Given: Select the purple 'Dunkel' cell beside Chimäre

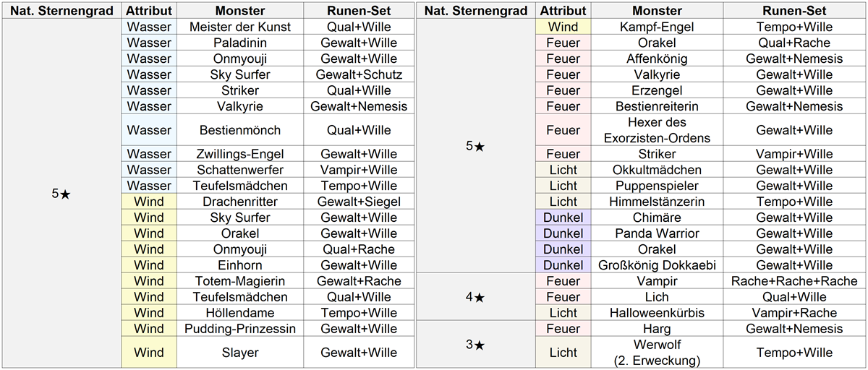Looking at the screenshot, I should [563, 218].
